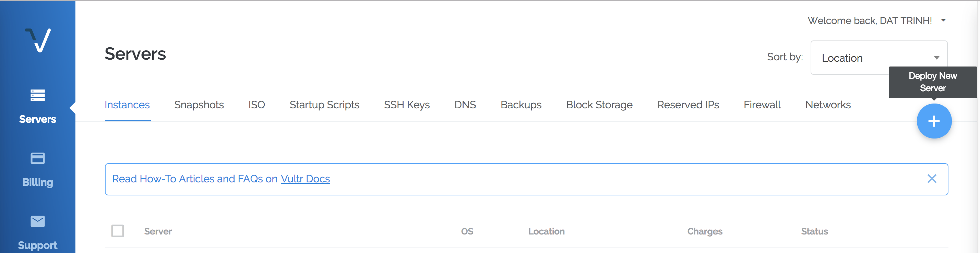Expand the Sort by Location dropdown
980x253 pixels.
coord(879,58)
